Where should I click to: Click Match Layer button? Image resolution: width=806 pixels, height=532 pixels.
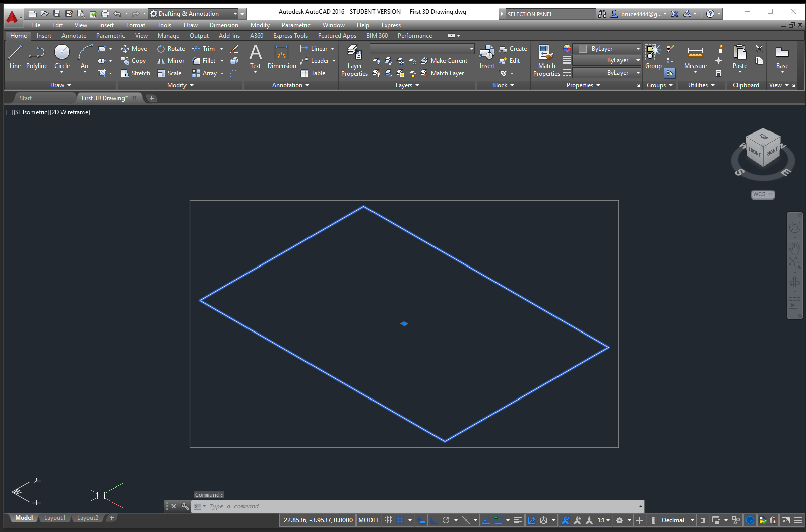(443, 73)
